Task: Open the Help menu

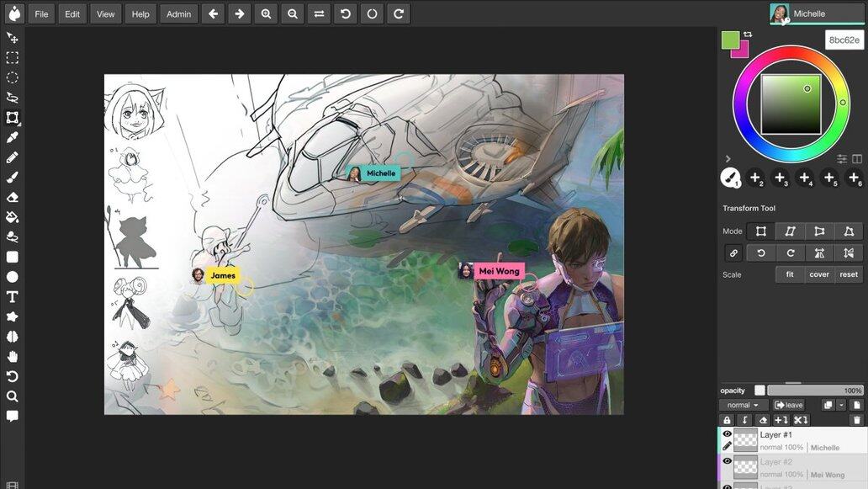Action: coord(140,13)
